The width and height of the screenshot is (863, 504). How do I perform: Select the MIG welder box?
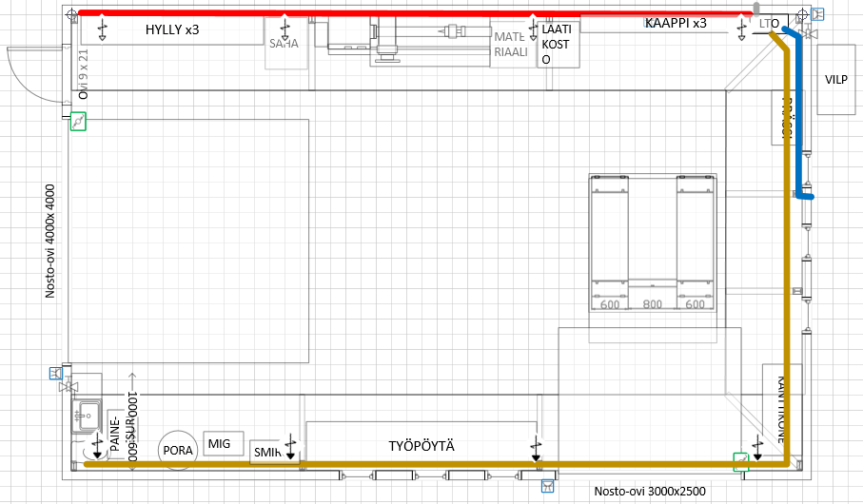point(220,443)
